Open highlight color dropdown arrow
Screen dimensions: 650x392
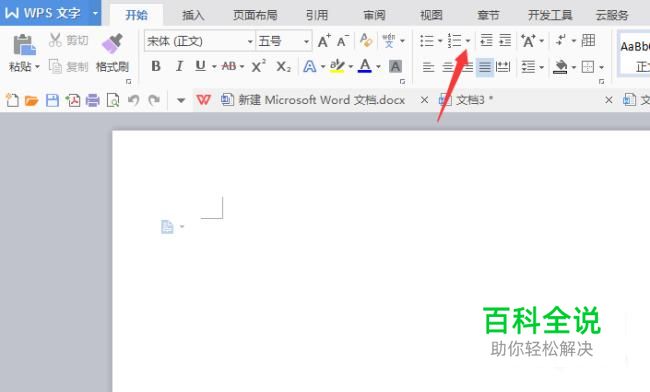(x=351, y=67)
